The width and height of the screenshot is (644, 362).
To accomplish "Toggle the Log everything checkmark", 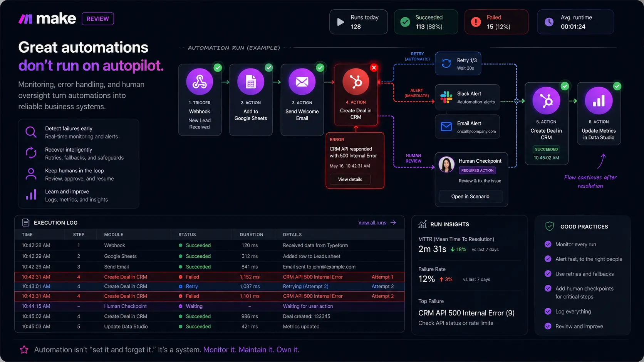I will tap(548, 311).
